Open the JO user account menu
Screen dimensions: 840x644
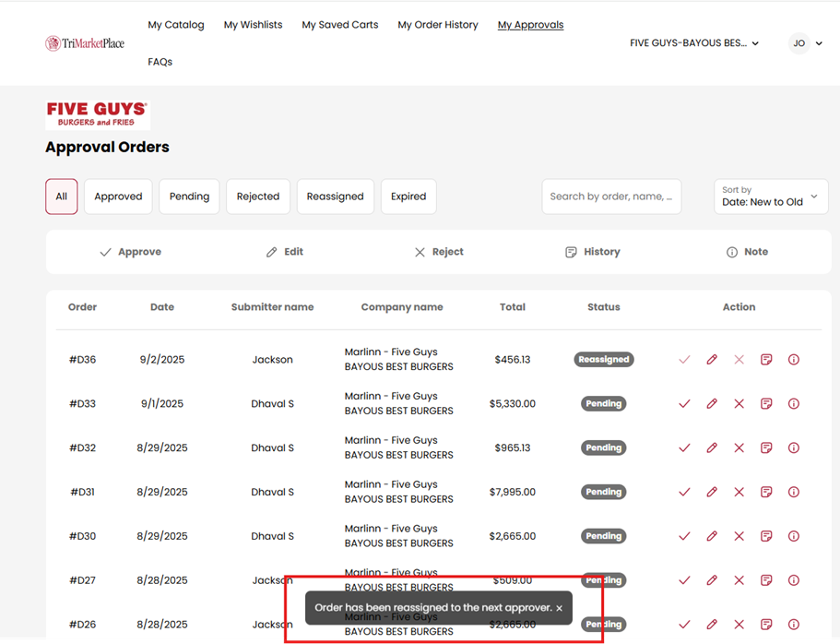pyautogui.click(x=806, y=43)
